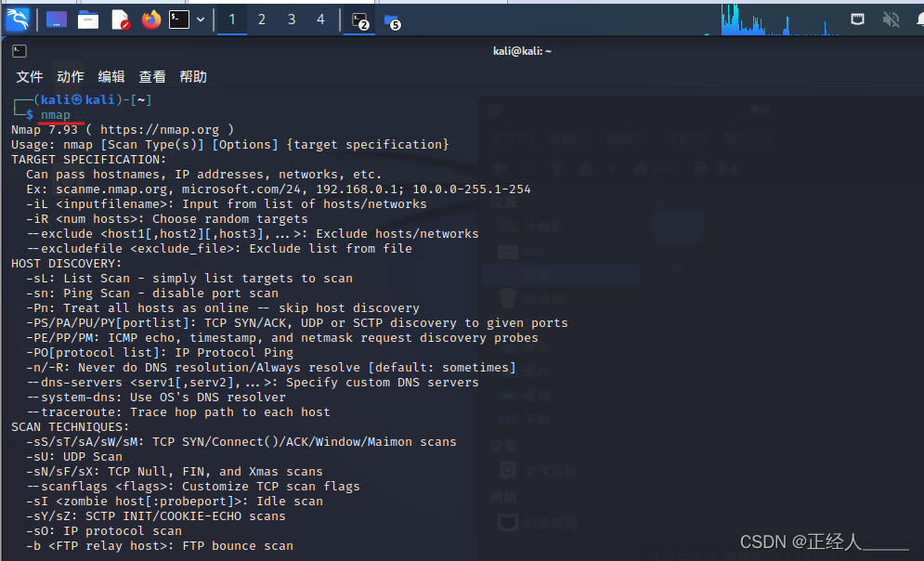Click the https://nmap.org URL in output
This screenshot has width=924, height=561.
click(159, 130)
